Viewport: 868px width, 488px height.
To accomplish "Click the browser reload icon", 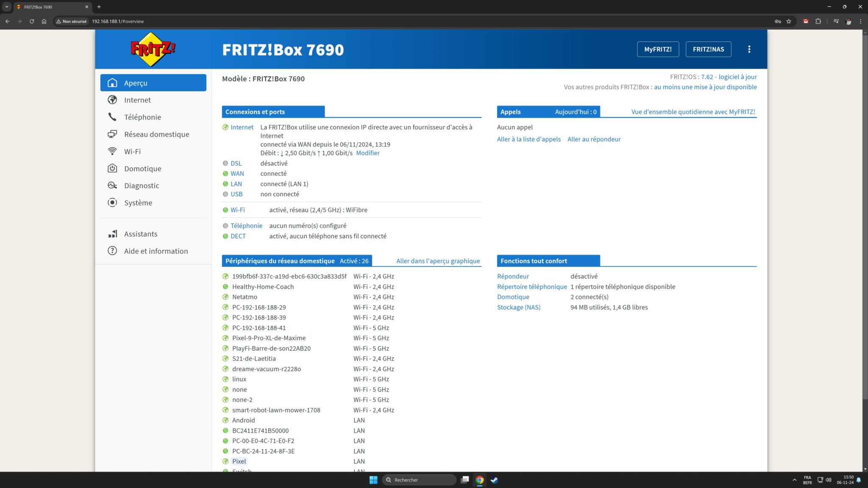I will pos(32,21).
